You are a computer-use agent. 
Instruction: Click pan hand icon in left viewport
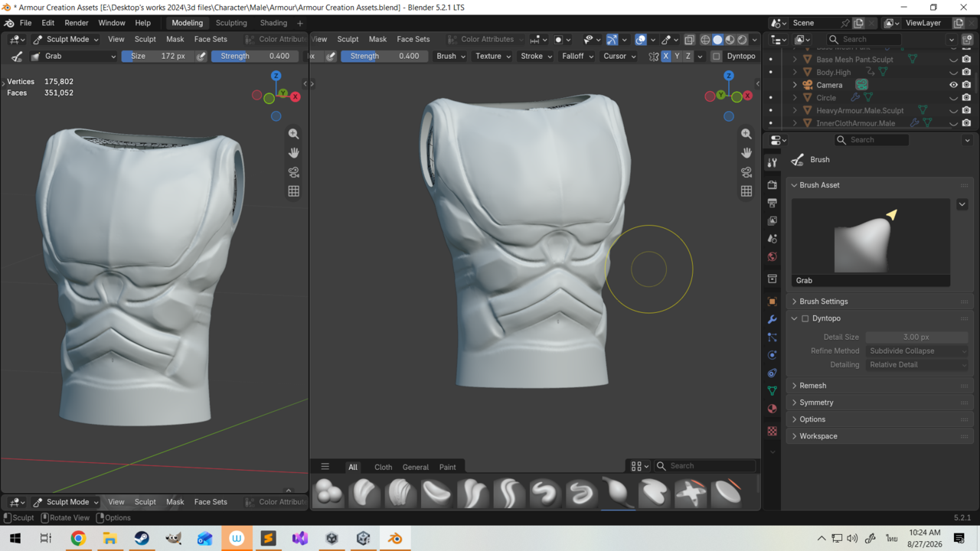(293, 153)
